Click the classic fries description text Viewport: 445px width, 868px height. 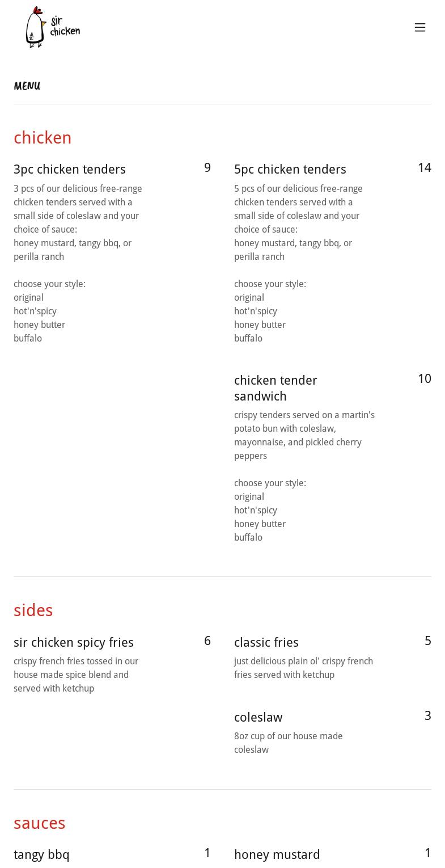[303, 668]
